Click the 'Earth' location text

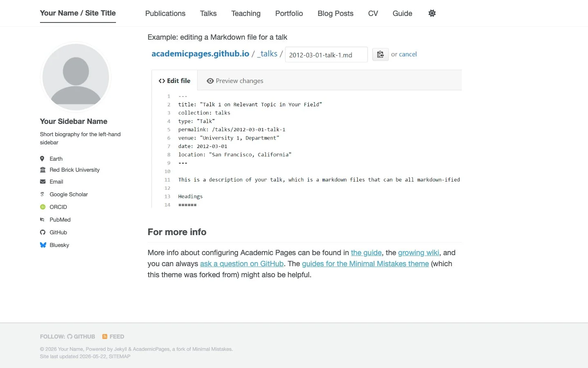click(x=56, y=159)
